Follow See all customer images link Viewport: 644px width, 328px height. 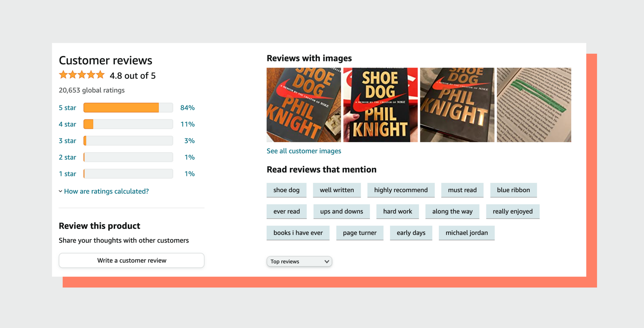click(x=304, y=151)
